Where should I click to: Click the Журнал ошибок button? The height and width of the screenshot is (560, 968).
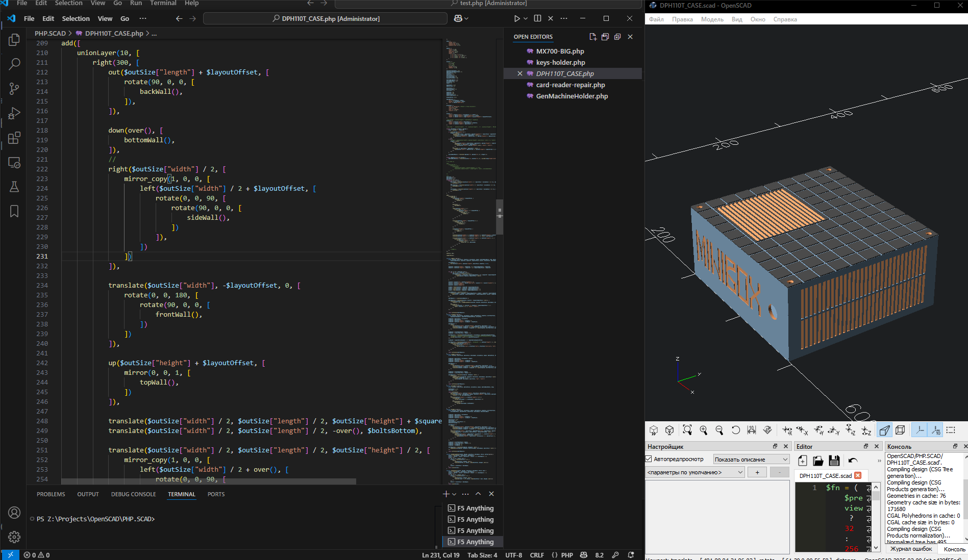[911, 549]
